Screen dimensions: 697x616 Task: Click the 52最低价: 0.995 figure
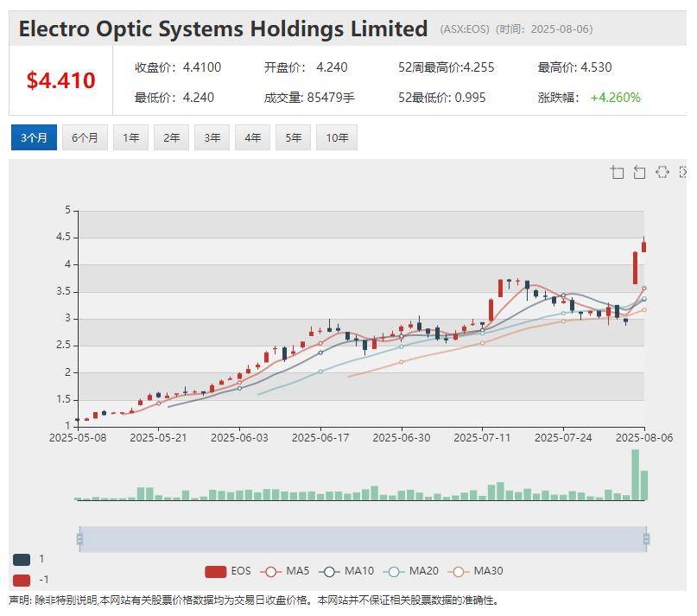tap(442, 98)
